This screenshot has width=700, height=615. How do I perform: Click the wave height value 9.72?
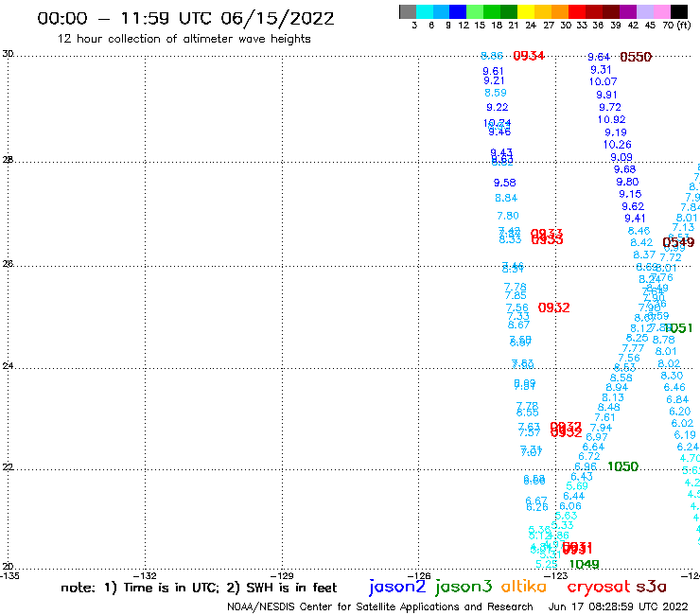click(x=610, y=107)
